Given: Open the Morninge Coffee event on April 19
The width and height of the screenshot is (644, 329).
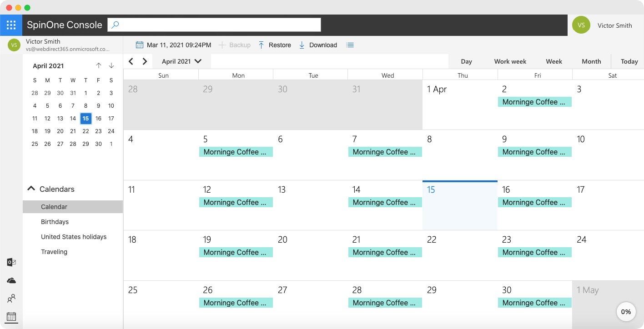Looking at the screenshot, I should (236, 253).
